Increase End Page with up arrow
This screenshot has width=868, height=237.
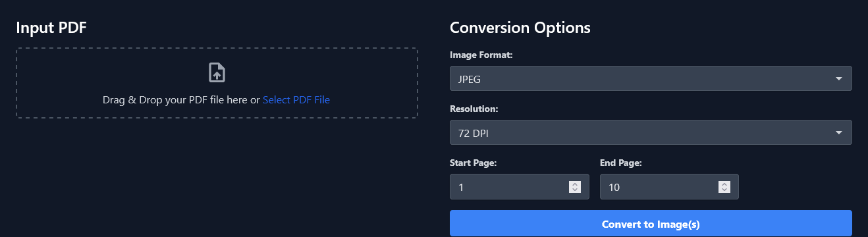(724, 184)
